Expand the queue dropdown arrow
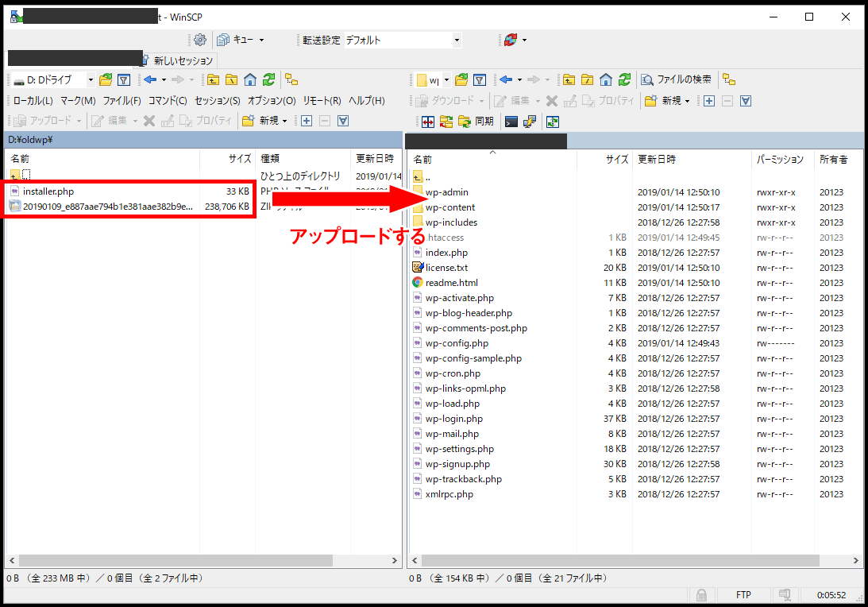This screenshot has width=868, height=607. (x=261, y=40)
